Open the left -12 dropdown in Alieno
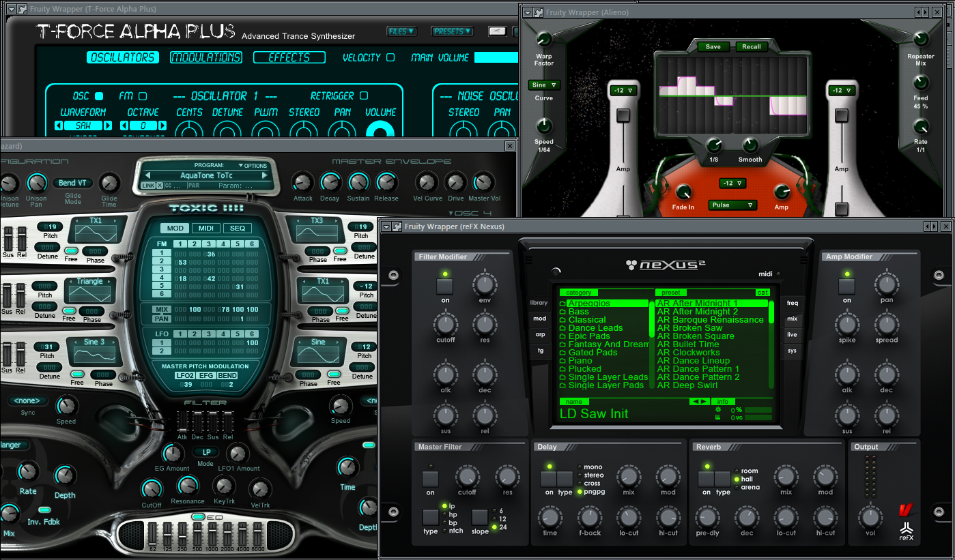This screenshot has width=955, height=560. tap(625, 90)
